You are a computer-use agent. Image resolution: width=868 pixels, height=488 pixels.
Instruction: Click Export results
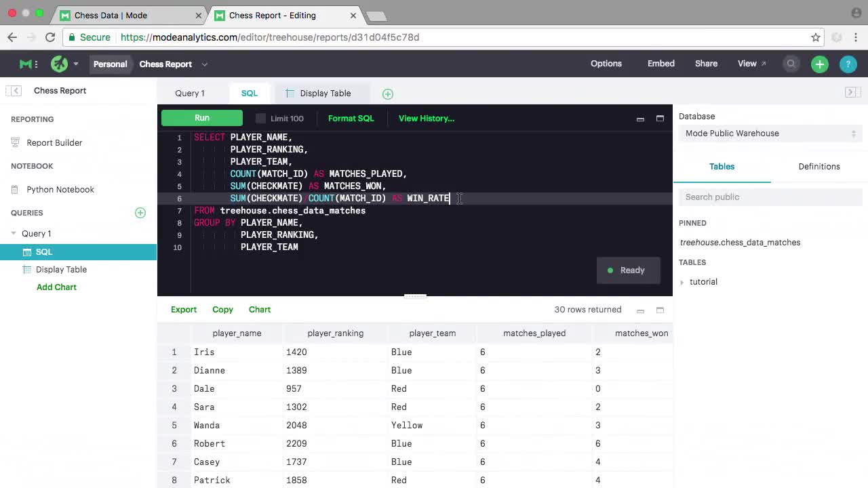coord(184,310)
